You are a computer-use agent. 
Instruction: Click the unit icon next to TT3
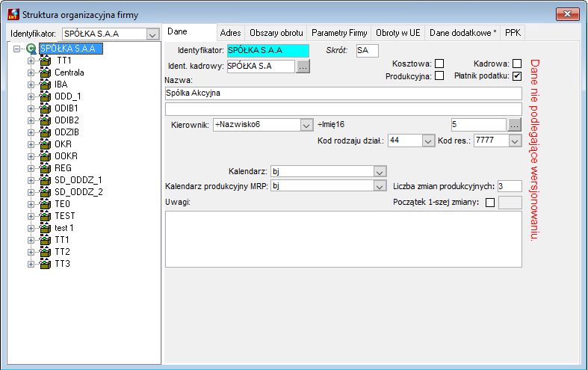(x=45, y=264)
